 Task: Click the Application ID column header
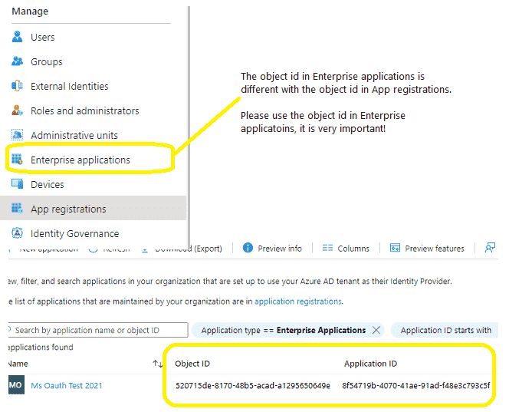point(370,364)
